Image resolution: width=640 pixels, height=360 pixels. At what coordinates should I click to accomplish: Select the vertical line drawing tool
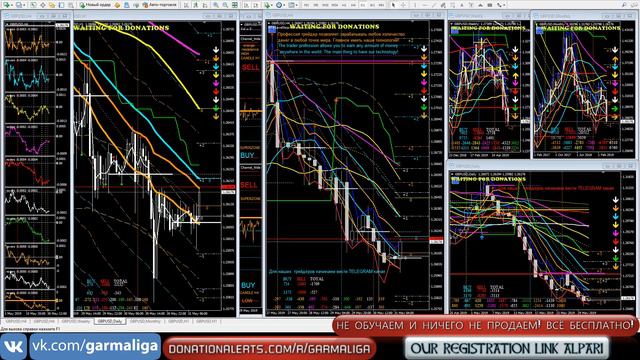coord(415,5)
